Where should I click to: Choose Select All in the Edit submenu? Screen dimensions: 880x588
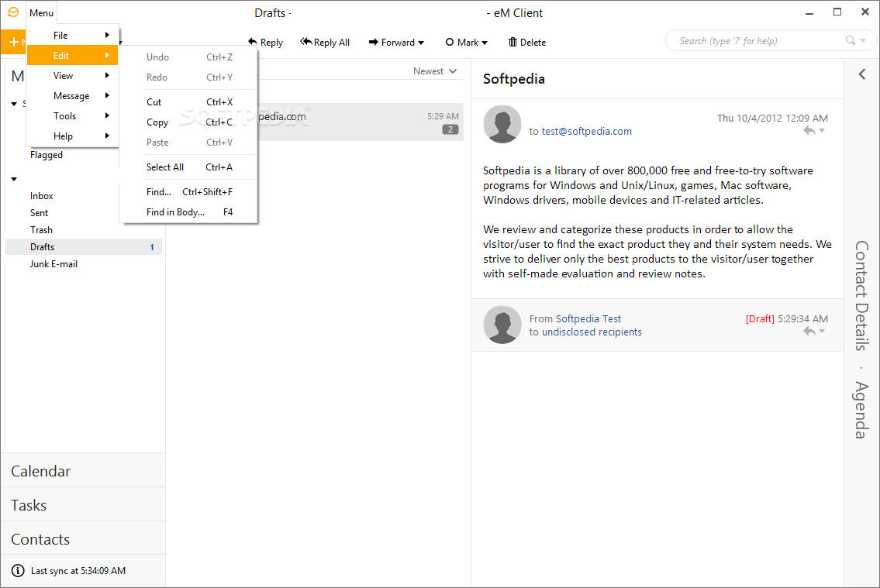(x=189, y=167)
